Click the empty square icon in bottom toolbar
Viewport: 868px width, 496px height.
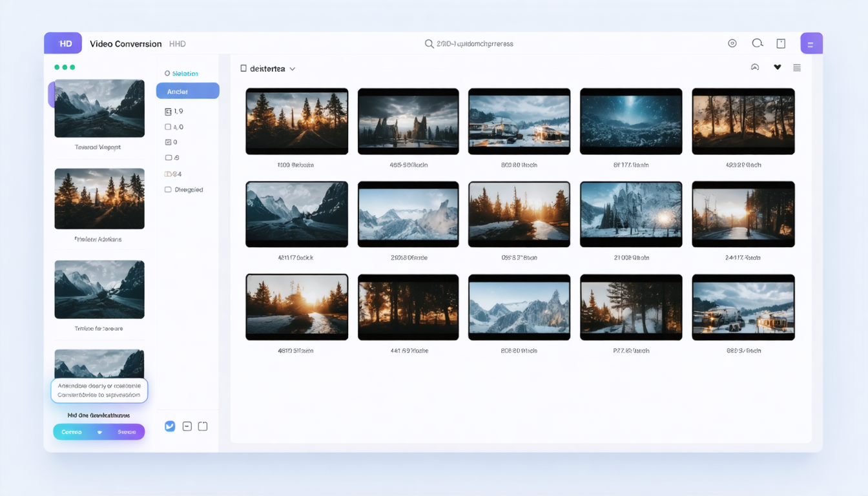click(x=203, y=426)
